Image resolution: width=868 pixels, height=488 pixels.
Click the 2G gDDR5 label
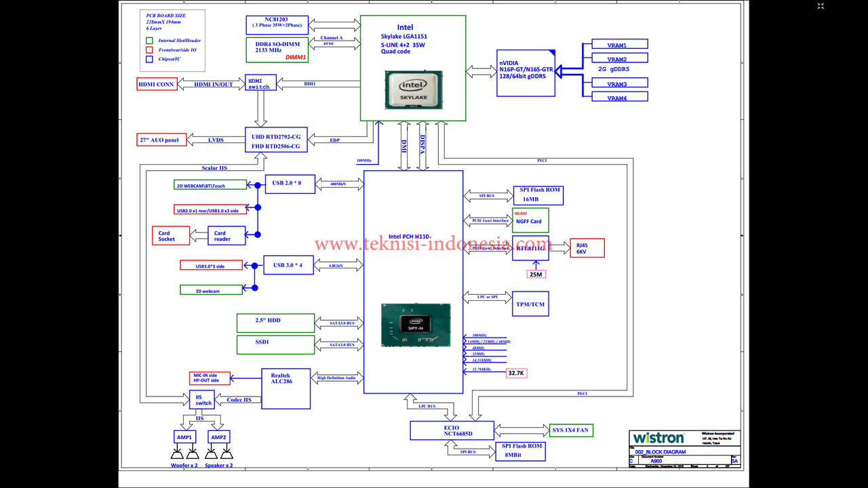(613, 69)
